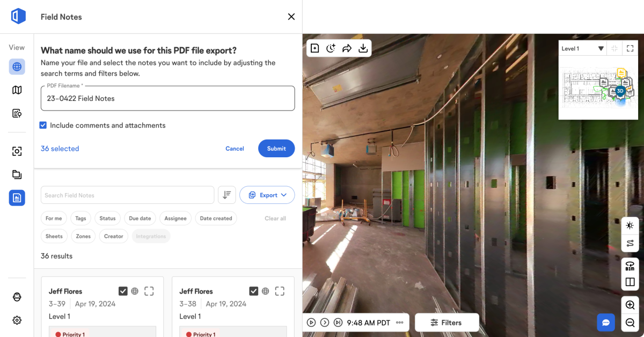Click the PDF Filename input field

(x=167, y=99)
